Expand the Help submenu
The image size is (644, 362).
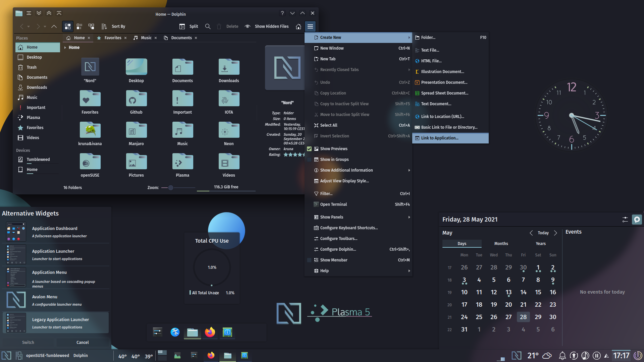358,271
